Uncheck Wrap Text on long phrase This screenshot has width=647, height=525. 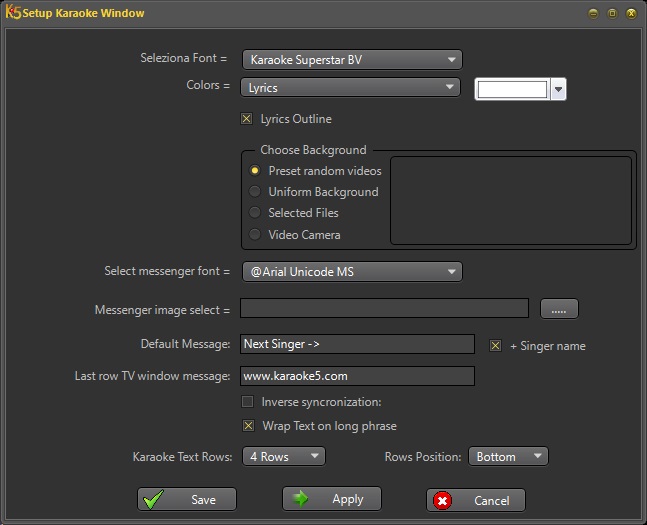247,426
